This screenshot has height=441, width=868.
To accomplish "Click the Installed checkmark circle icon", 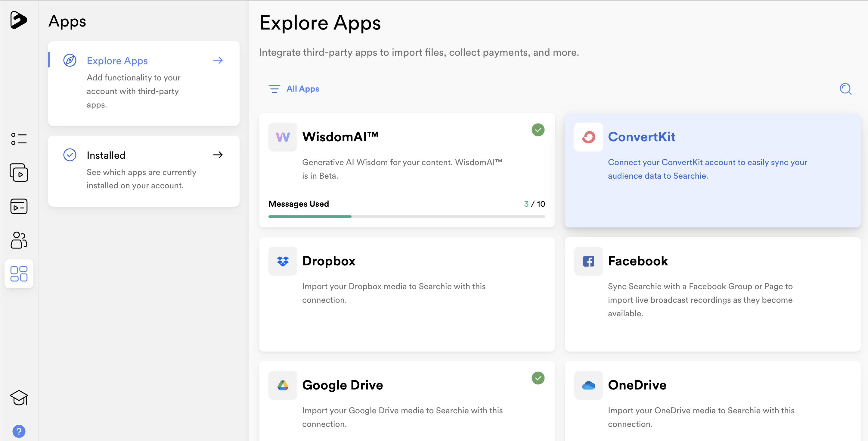I will (70, 155).
